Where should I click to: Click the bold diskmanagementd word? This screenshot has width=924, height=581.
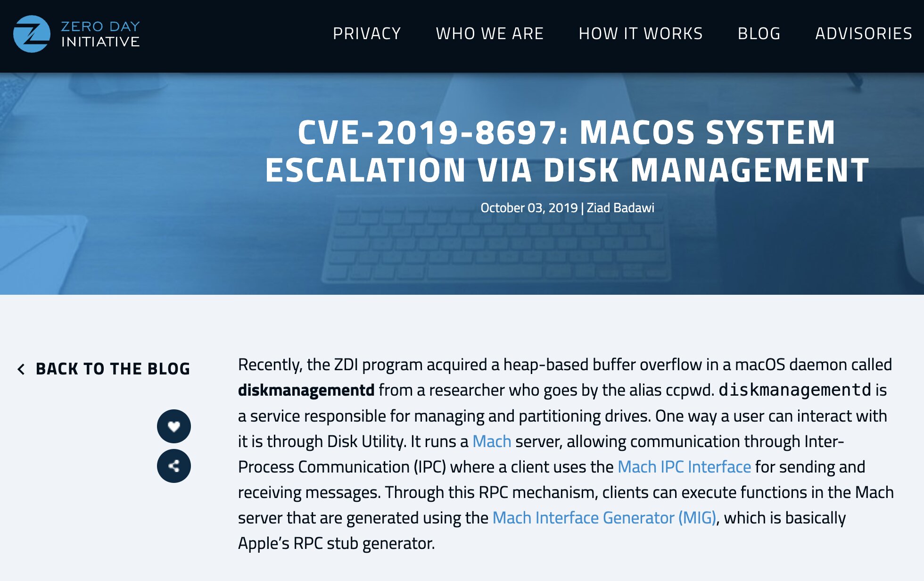pos(306,390)
